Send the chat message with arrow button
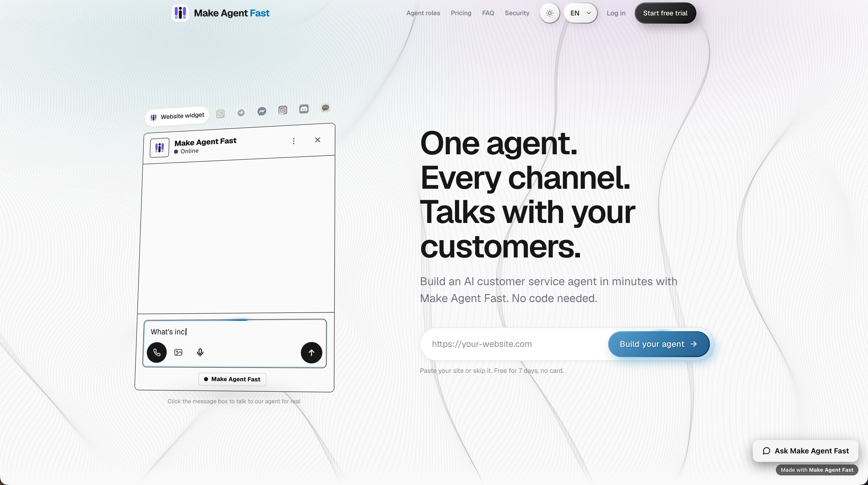The height and width of the screenshot is (485, 868). pos(311,353)
